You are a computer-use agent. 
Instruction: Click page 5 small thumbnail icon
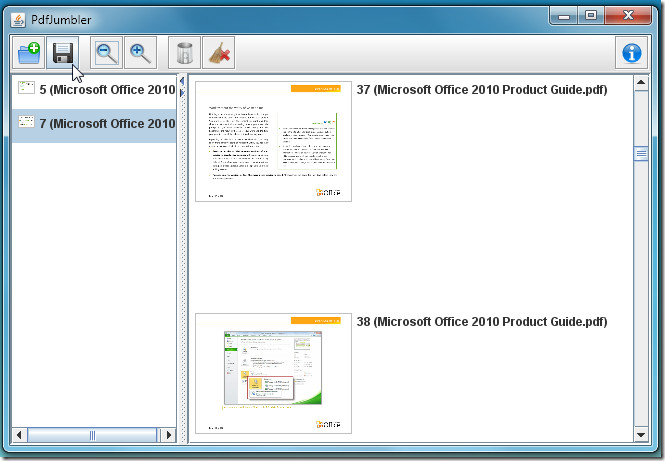point(26,87)
